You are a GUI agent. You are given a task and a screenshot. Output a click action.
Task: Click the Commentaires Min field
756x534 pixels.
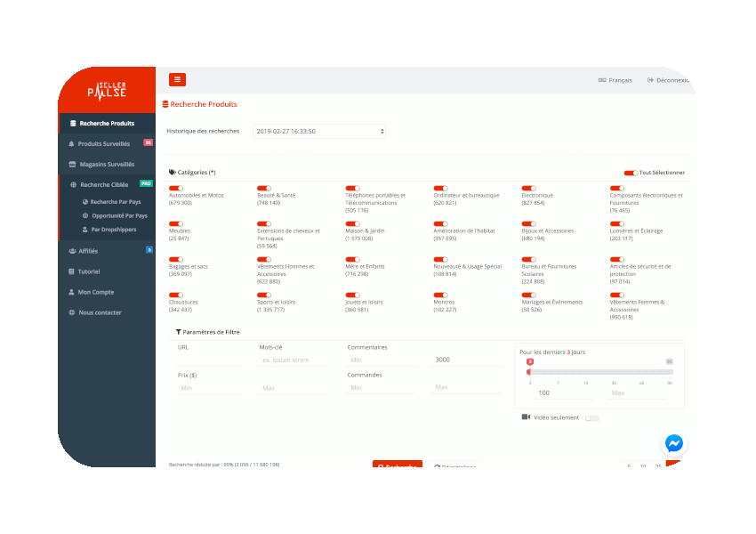point(381,360)
